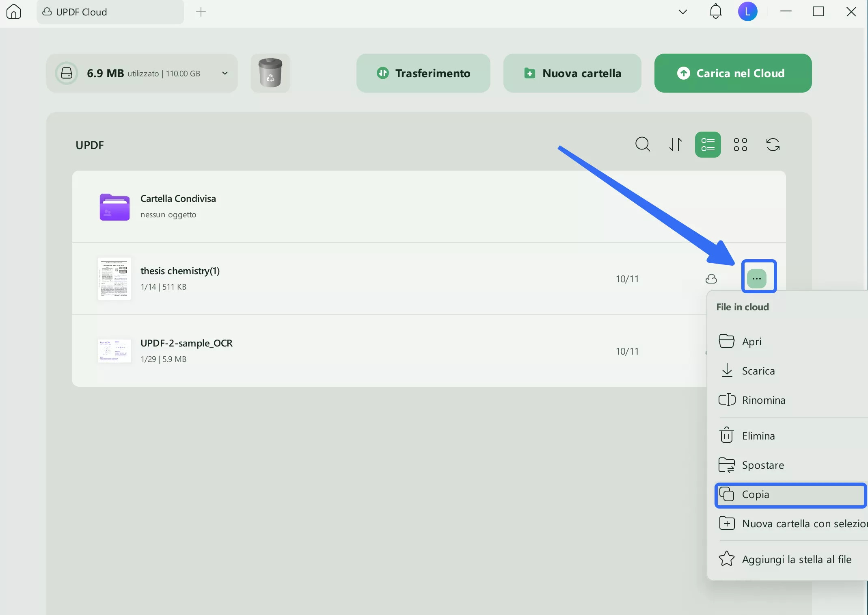Click the cloud status icon for thesis chemistry(1)
868x615 pixels.
click(711, 279)
